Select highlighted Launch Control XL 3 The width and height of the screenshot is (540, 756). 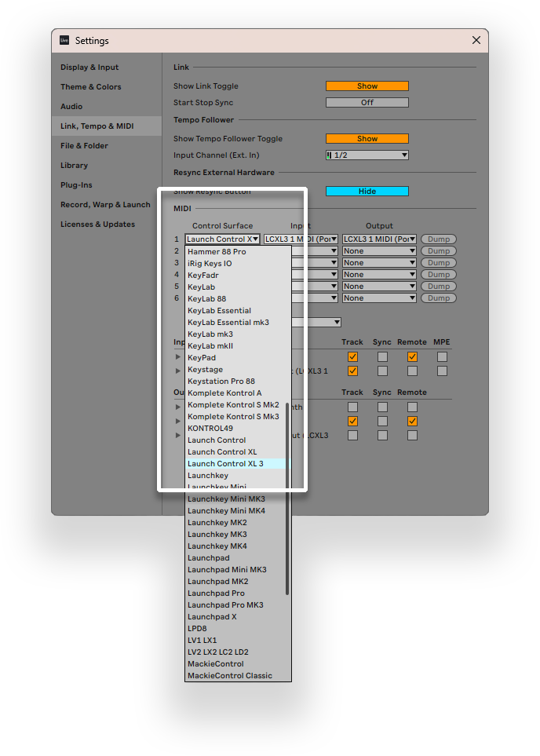tap(235, 464)
